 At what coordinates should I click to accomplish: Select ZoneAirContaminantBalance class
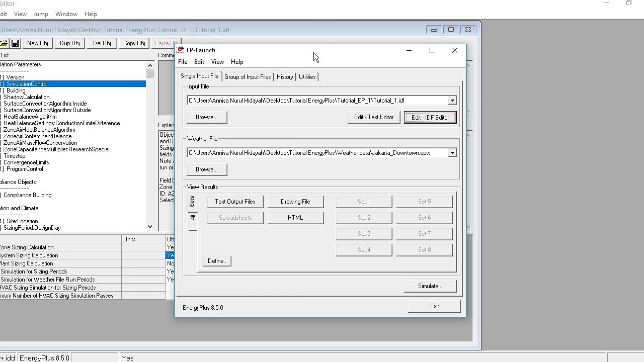pos(37,136)
